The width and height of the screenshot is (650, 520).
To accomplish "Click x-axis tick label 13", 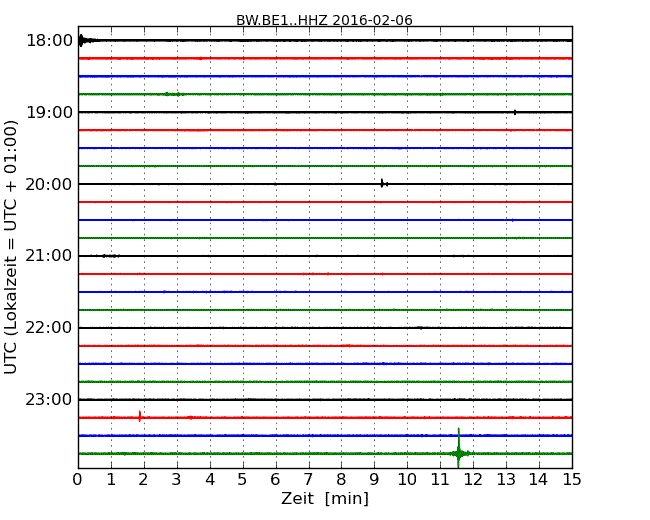I will 506,480.
